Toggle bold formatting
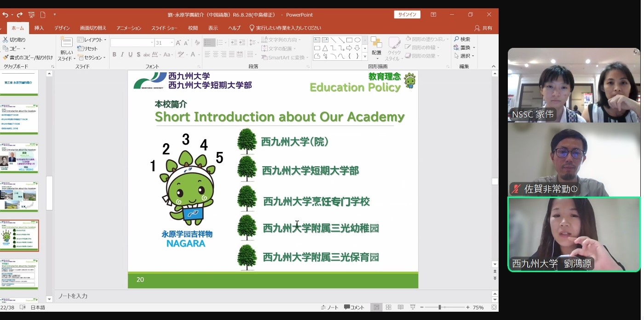 [x=114, y=55]
